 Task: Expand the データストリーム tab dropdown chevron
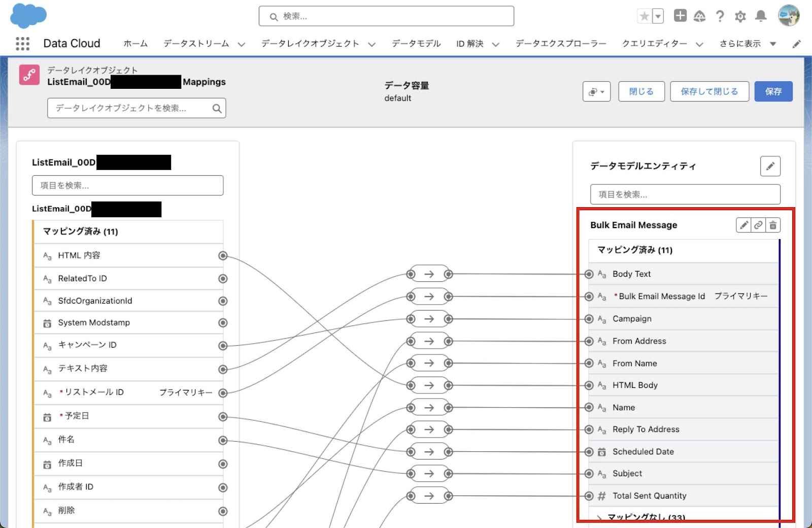click(242, 44)
